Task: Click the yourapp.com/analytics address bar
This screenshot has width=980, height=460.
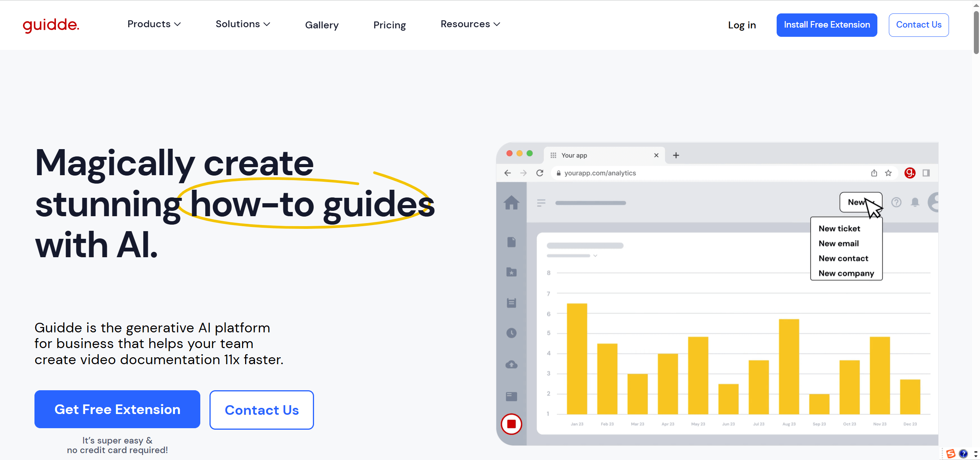Action: click(724, 173)
